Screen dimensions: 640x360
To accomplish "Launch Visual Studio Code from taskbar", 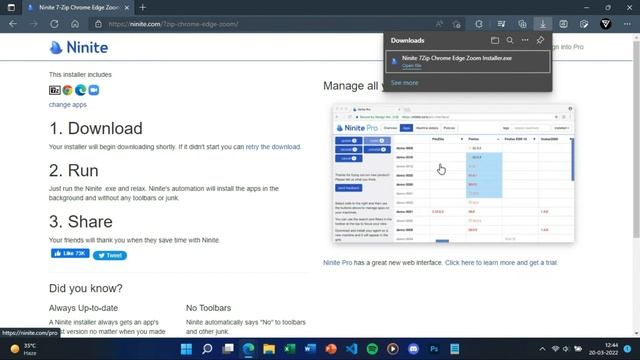I will point(351,349).
